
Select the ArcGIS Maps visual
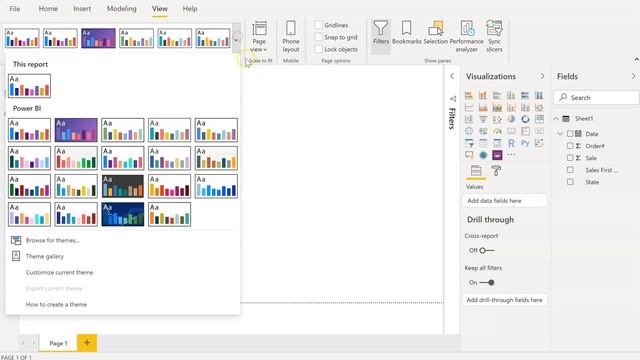coord(483,155)
